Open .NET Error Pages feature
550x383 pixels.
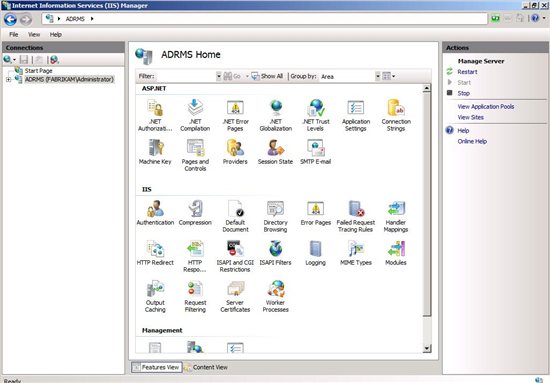[235, 115]
